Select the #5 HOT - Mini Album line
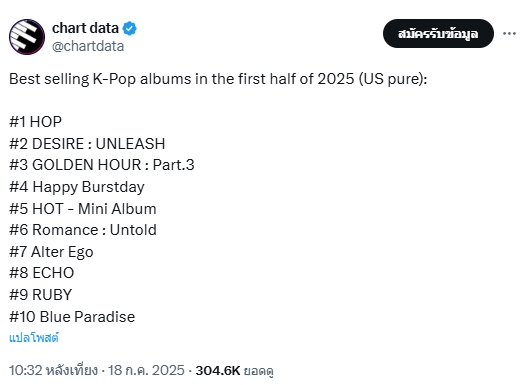 (x=83, y=208)
